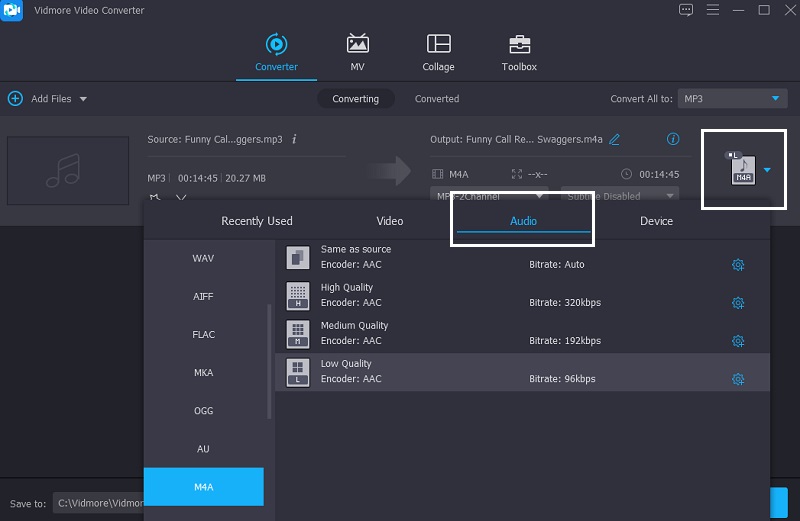Screen dimensions: 800x521
Task: Open the hamburger menu in title bar
Action: pyautogui.click(x=712, y=10)
